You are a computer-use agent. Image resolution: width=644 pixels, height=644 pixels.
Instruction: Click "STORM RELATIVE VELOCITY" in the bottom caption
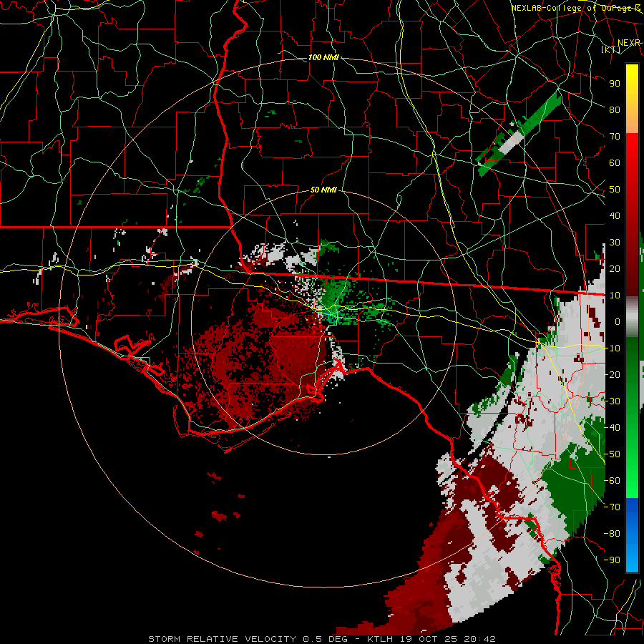coord(222,639)
